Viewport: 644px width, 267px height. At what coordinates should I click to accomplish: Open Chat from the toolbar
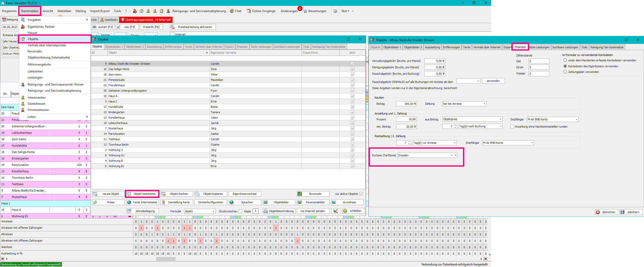pos(236,11)
